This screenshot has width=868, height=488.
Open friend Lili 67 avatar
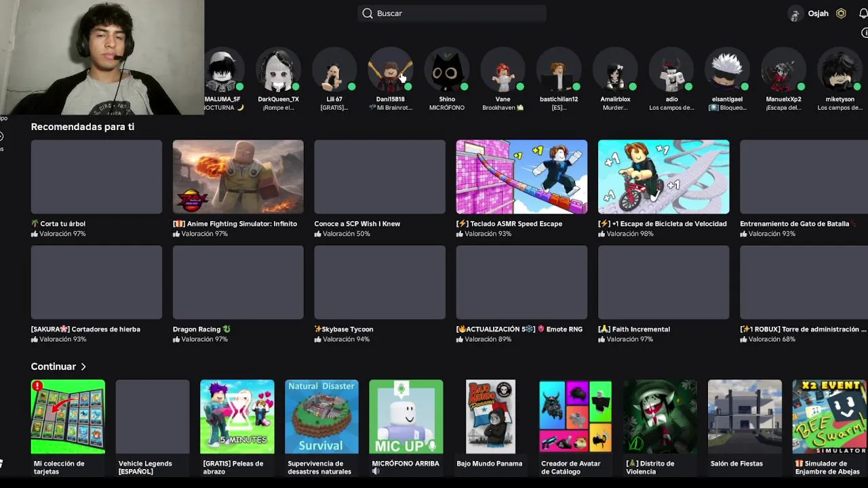click(334, 70)
